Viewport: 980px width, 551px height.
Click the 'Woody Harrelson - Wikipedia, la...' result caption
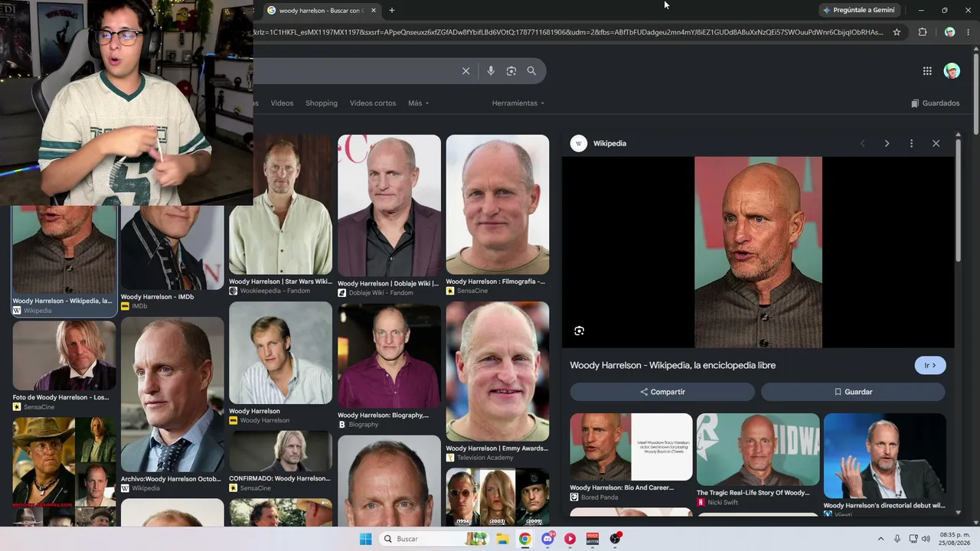[x=62, y=302]
